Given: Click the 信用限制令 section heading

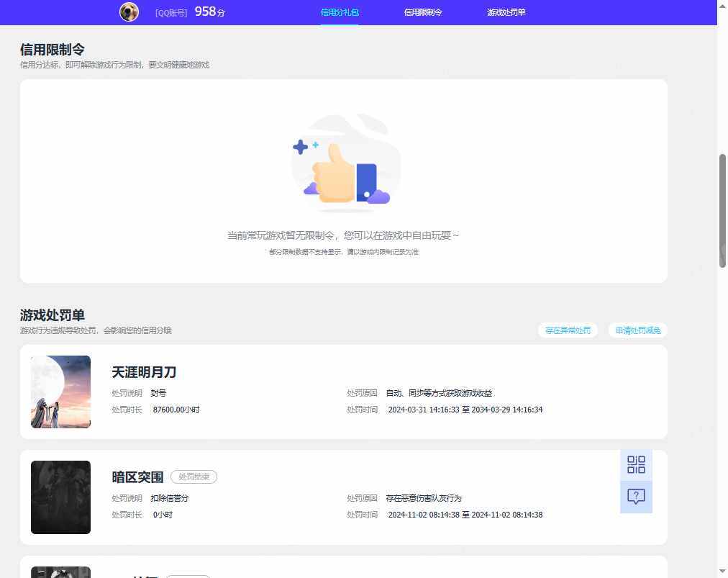Looking at the screenshot, I should tap(52, 49).
